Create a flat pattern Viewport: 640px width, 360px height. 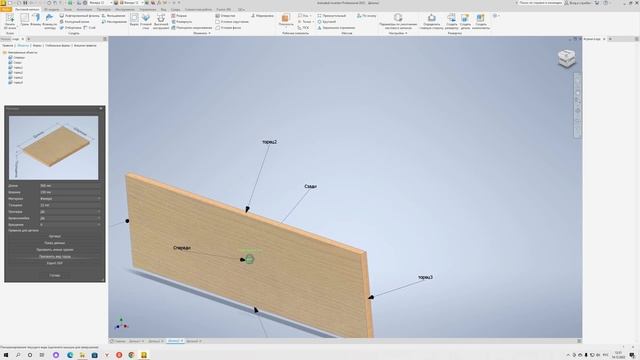tap(451, 21)
